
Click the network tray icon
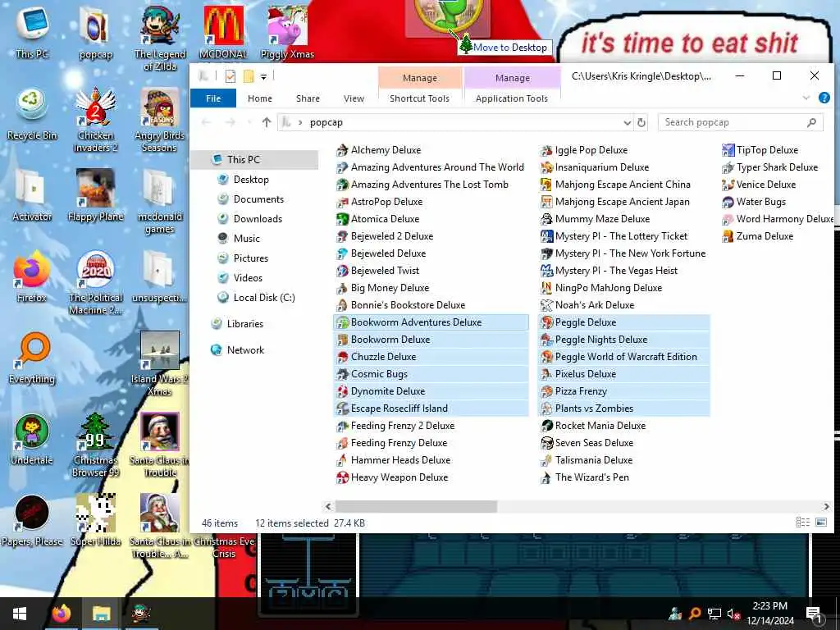pos(714,614)
